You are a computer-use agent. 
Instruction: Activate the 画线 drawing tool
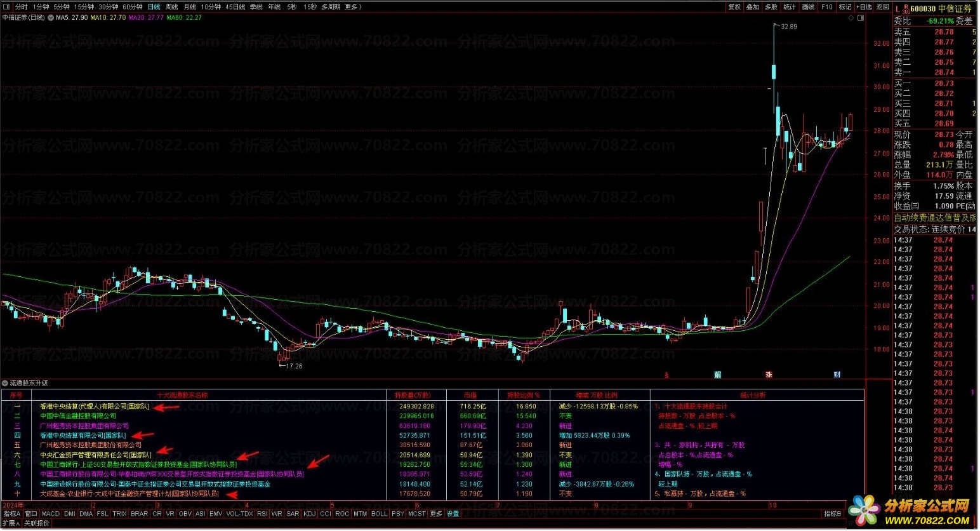click(x=808, y=7)
